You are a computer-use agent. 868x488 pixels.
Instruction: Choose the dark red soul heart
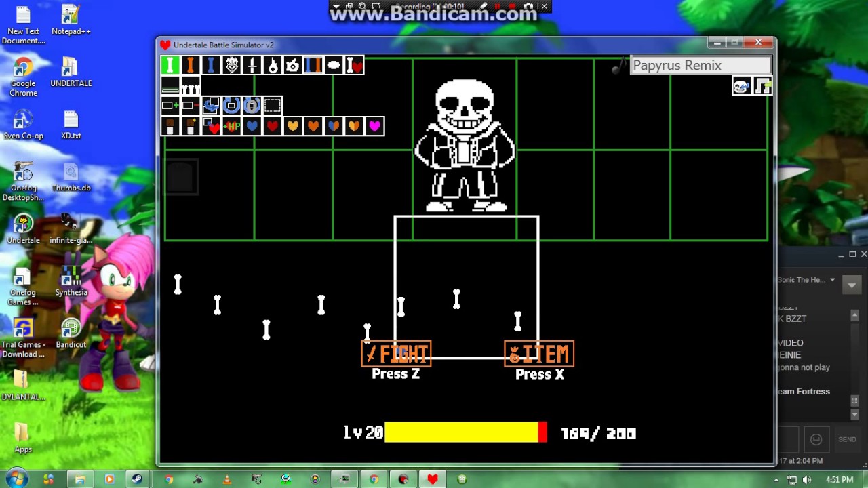tap(273, 126)
